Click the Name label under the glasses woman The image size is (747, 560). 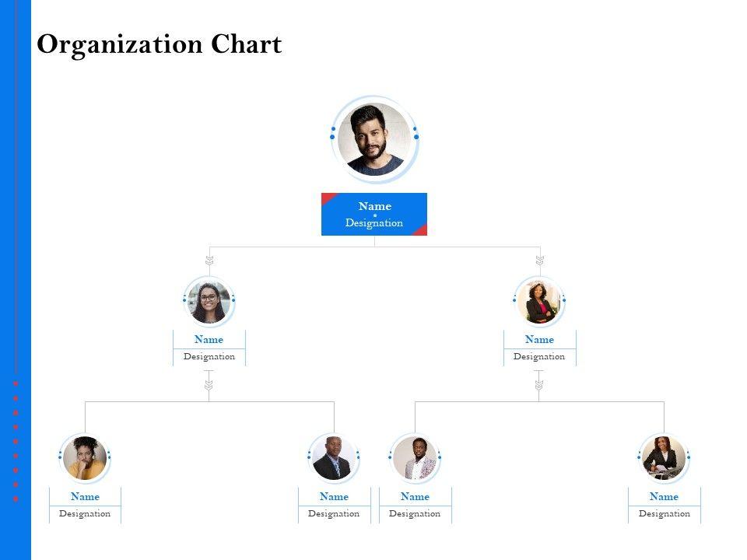click(x=209, y=339)
